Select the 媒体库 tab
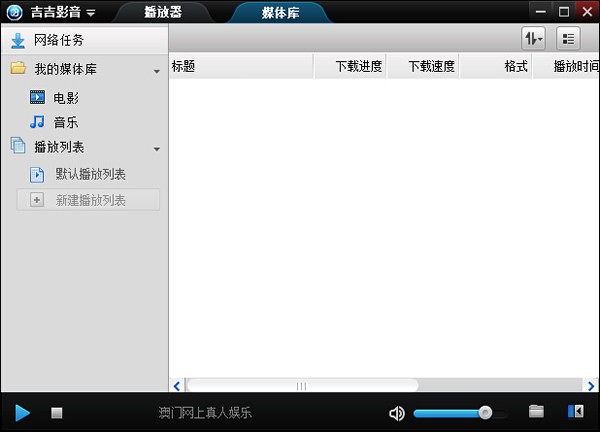 tap(280, 12)
